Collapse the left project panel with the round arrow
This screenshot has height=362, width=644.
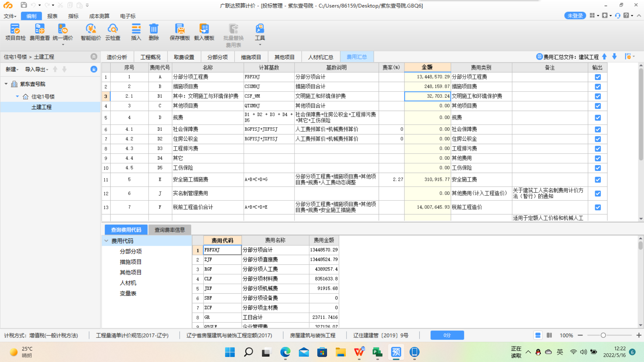click(x=94, y=57)
